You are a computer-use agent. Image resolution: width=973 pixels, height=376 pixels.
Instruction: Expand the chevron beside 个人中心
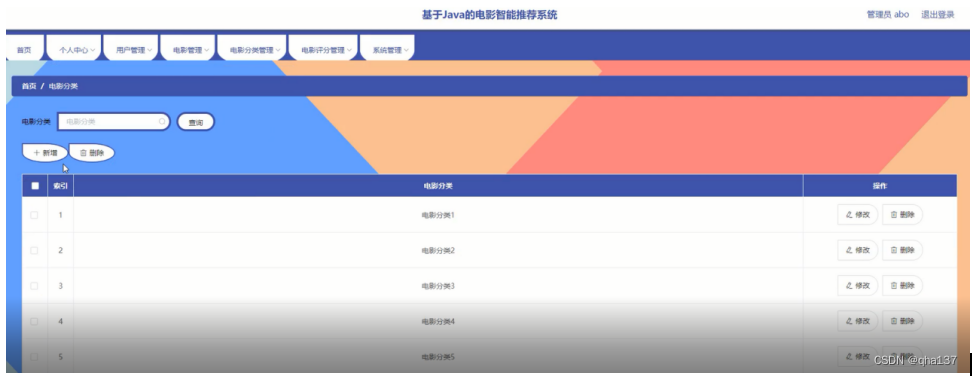[x=92, y=51]
